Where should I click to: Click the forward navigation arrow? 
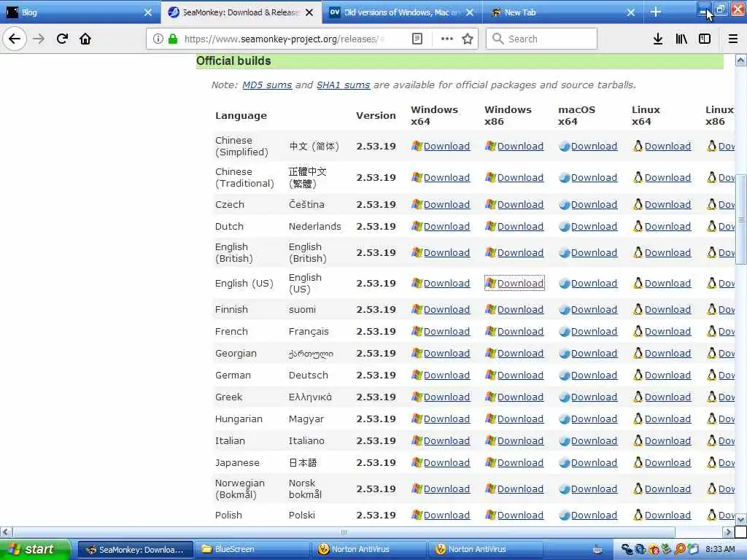(x=39, y=39)
